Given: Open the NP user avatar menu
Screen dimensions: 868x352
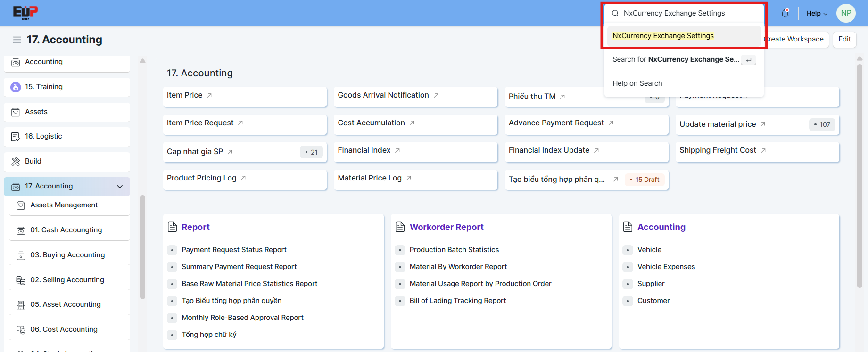Looking at the screenshot, I should click(846, 13).
